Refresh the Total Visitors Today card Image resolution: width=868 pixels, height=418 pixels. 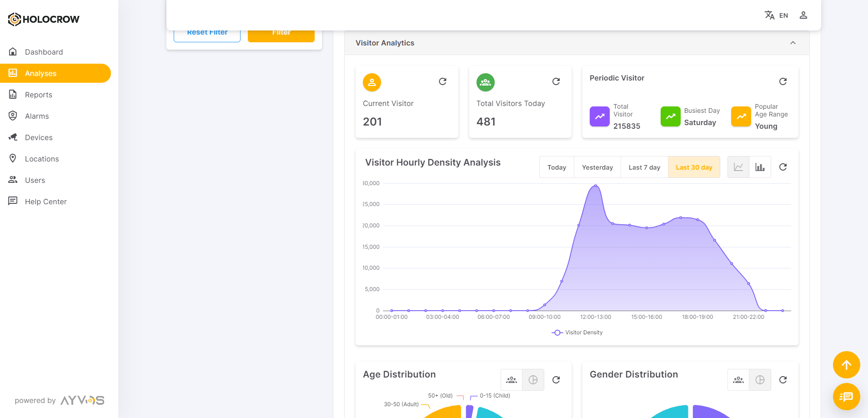pyautogui.click(x=556, y=81)
